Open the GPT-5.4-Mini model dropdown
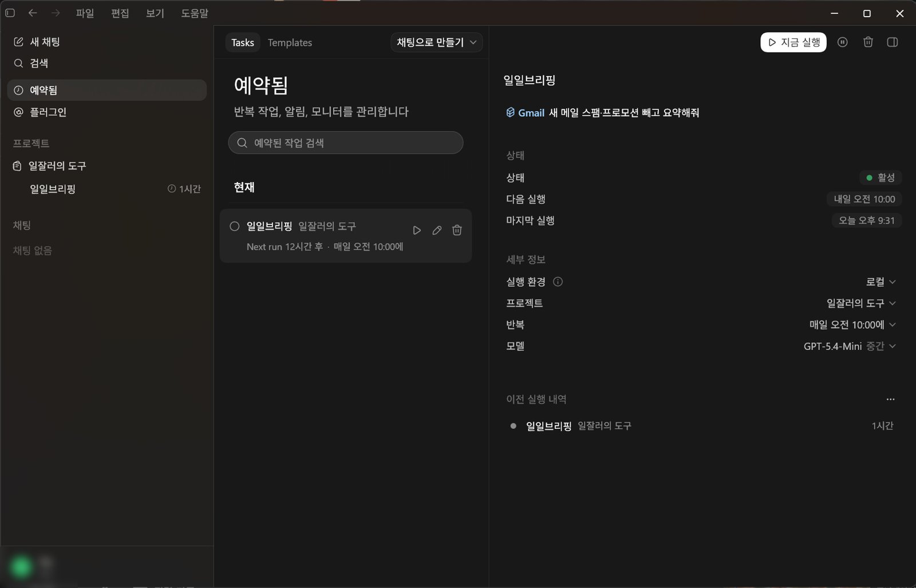 (x=850, y=346)
